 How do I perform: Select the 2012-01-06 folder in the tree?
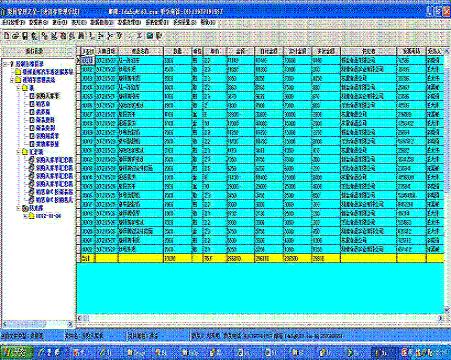coord(45,216)
